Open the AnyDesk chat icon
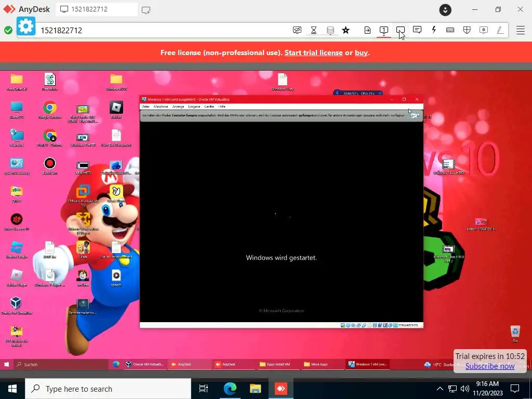This screenshot has width=532, height=399. [417, 30]
